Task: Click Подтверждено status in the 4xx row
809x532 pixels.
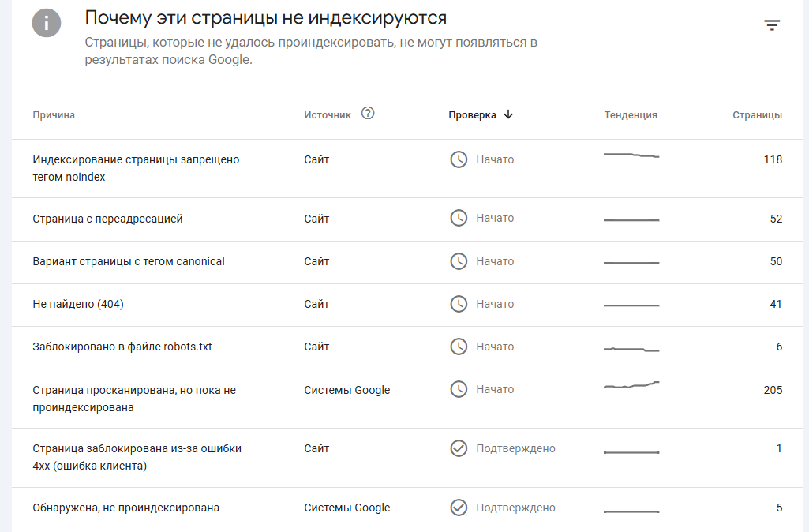Action: tap(515, 448)
